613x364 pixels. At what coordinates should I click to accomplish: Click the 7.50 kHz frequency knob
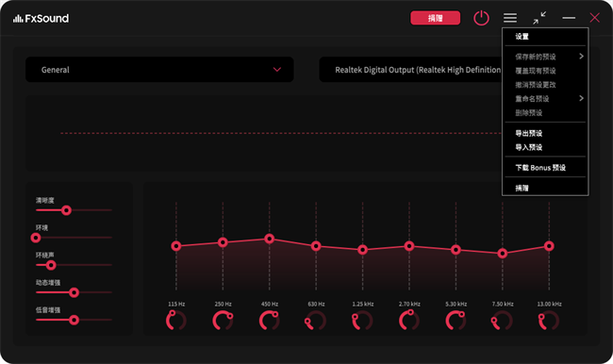[x=503, y=321]
